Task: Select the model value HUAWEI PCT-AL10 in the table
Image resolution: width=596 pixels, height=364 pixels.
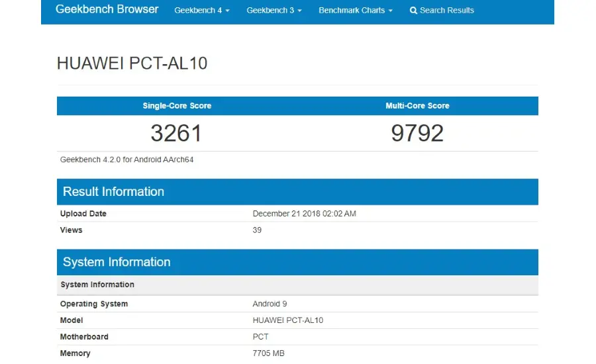Action: pos(288,320)
